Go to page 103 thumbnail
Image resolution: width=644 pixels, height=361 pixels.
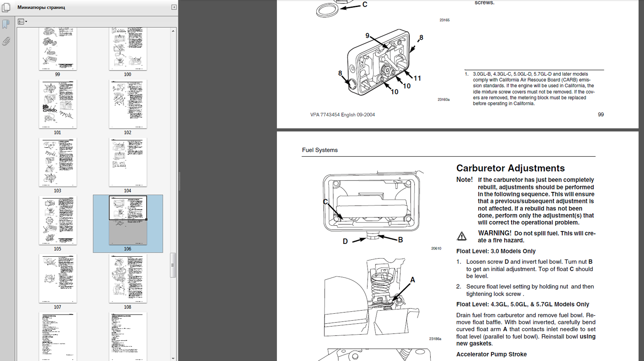point(58,162)
